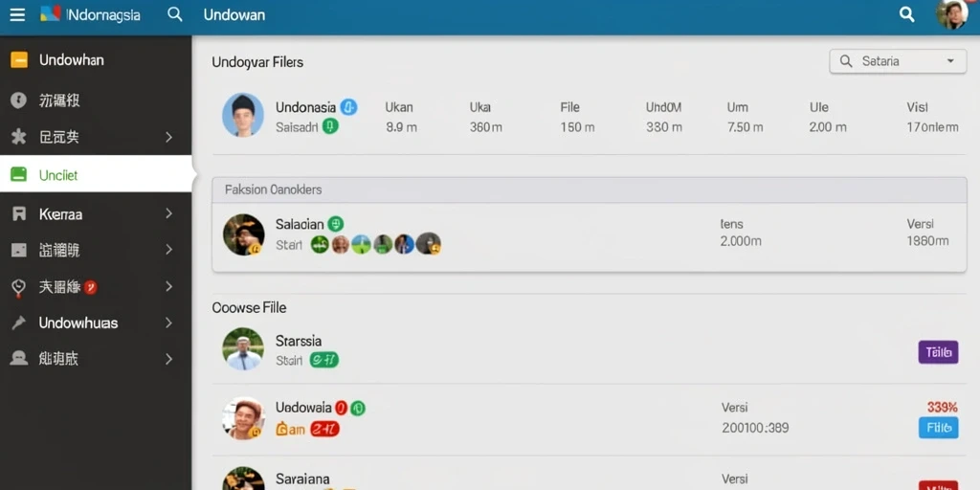
Task: Expand the chevron beside the red badge item
Action: coord(168,287)
